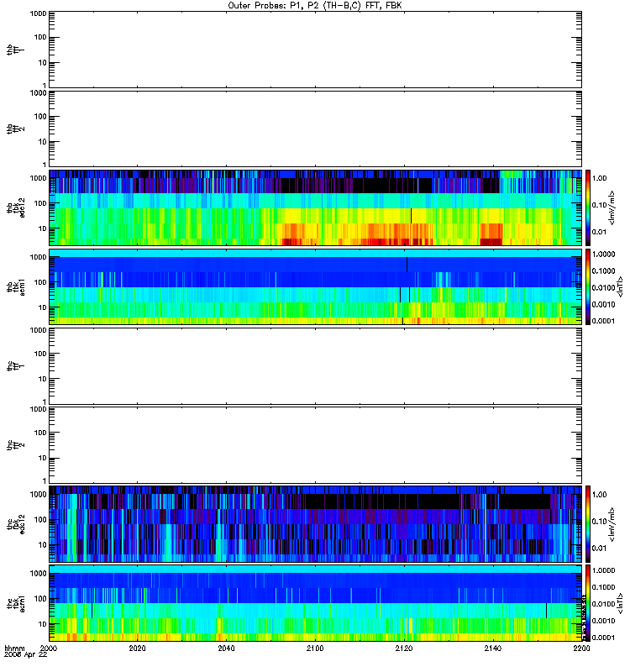Viewport: 630px width, 672px height.
Task: Click the '1.0000' tick on thc scm1 colorbar
Action: (603, 570)
